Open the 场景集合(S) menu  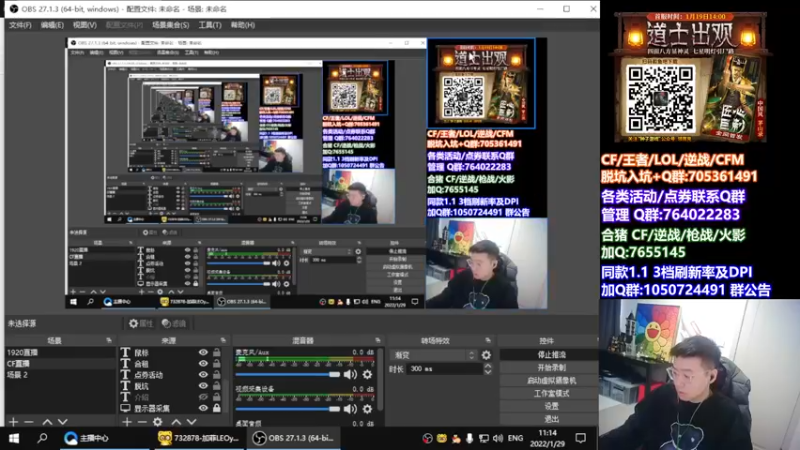[x=170, y=25]
